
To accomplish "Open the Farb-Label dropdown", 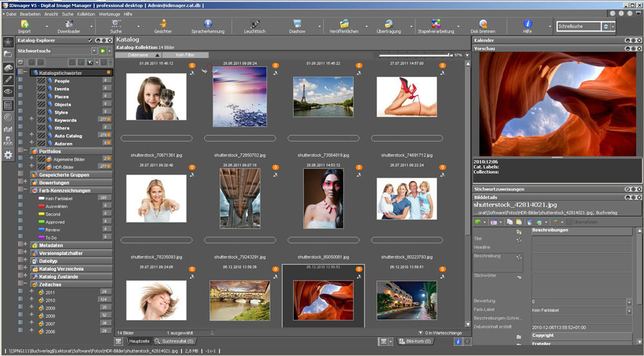I will click(629, 310).
